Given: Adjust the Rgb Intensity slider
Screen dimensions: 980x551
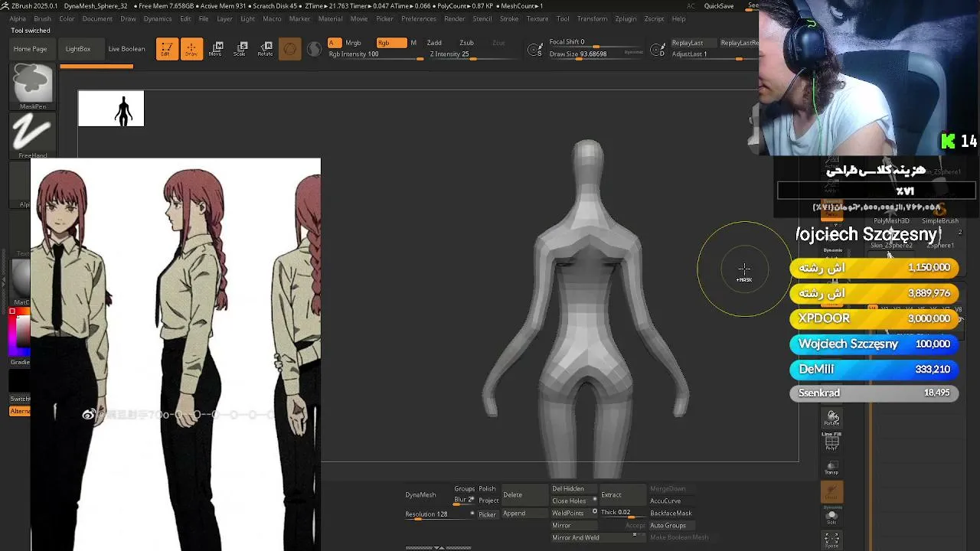Looking at the screenshot, I should 375,55.
